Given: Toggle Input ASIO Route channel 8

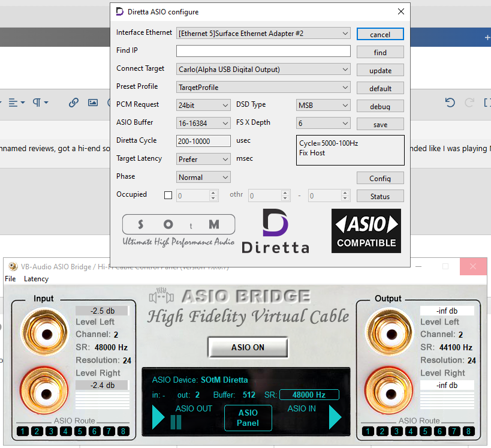Looking at the screenshot, I should [x=123, y=431].
